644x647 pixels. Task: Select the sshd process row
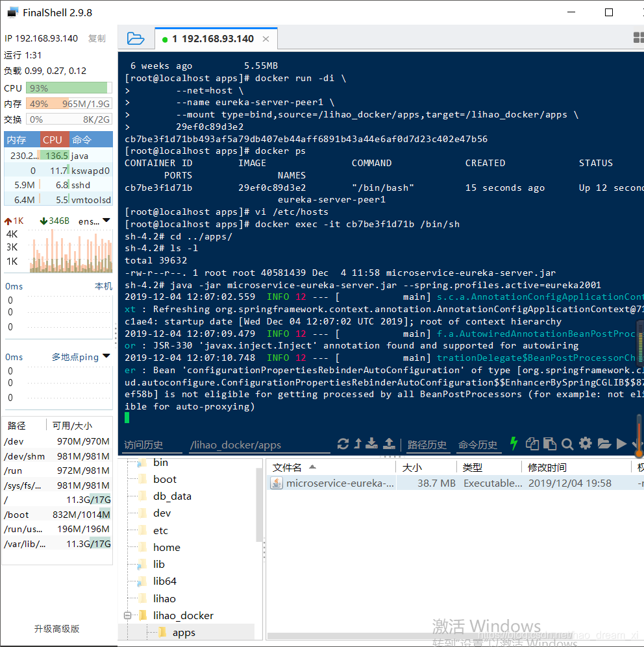click(58, 185)
